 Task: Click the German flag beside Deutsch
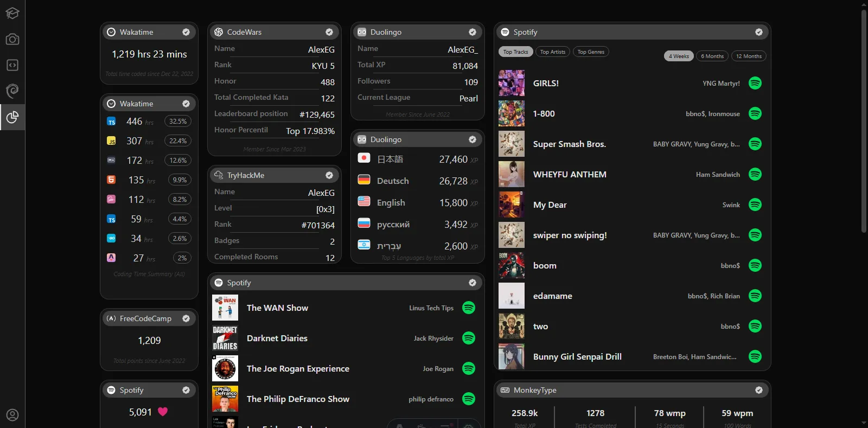pos(364,180)
